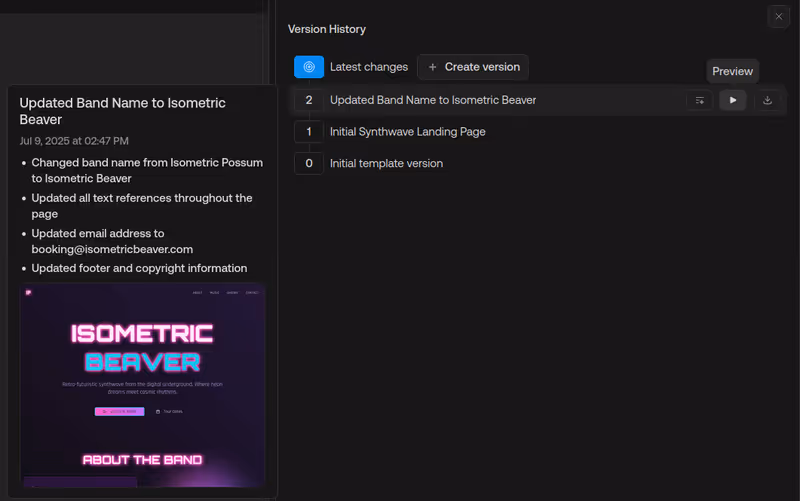This screenshot has width=800, height=501.
Task: Click the version number 2 badge
Action: click(309, 100)
